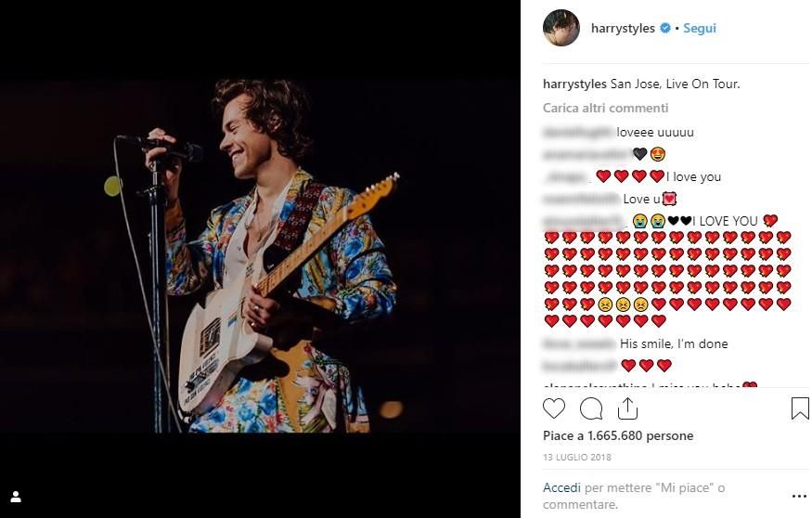Expand "Carica altri commenti"
The height and width of the screenshot is (518, 812).
point(605,108)
